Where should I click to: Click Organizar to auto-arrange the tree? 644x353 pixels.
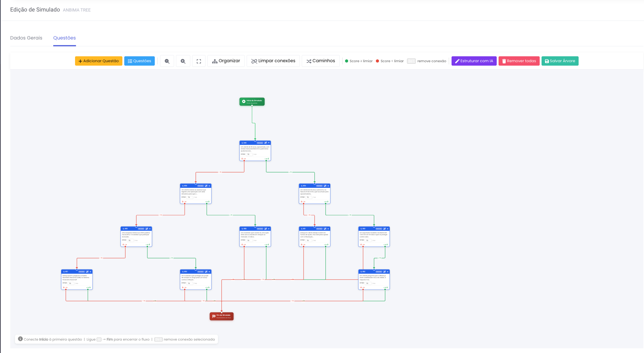pyautogui.click(x=226, y=61)
